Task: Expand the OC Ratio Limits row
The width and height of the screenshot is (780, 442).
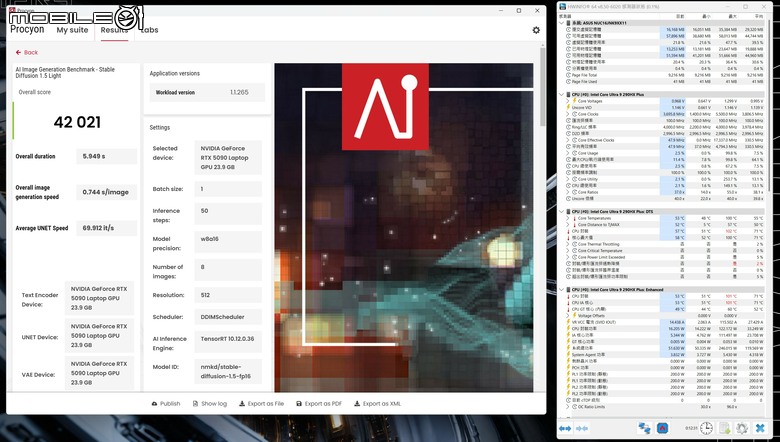Action: pos(568,407)
